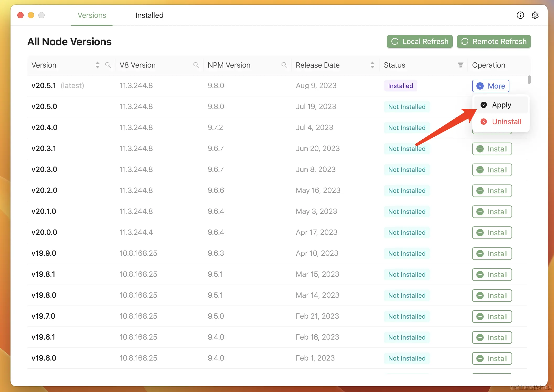Install Node version v19.9.0
This screenshot has height=392, width=554.
coord(492,254)
